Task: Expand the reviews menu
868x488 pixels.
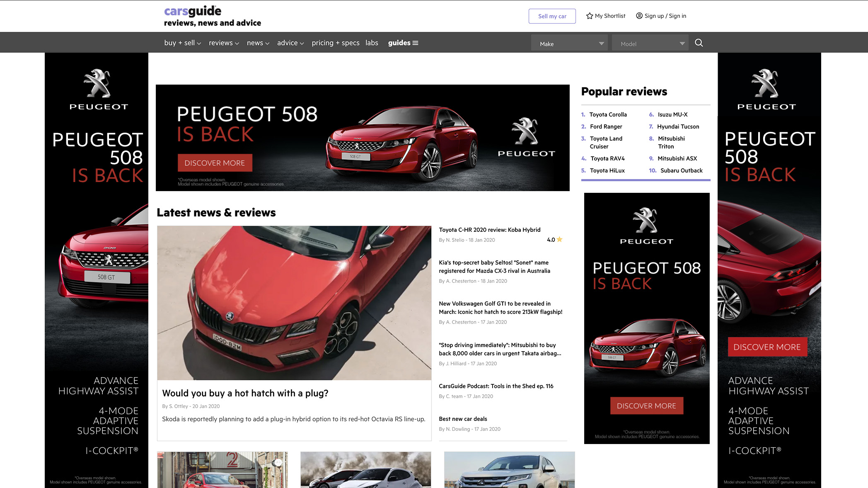Action: pos(224,43)
